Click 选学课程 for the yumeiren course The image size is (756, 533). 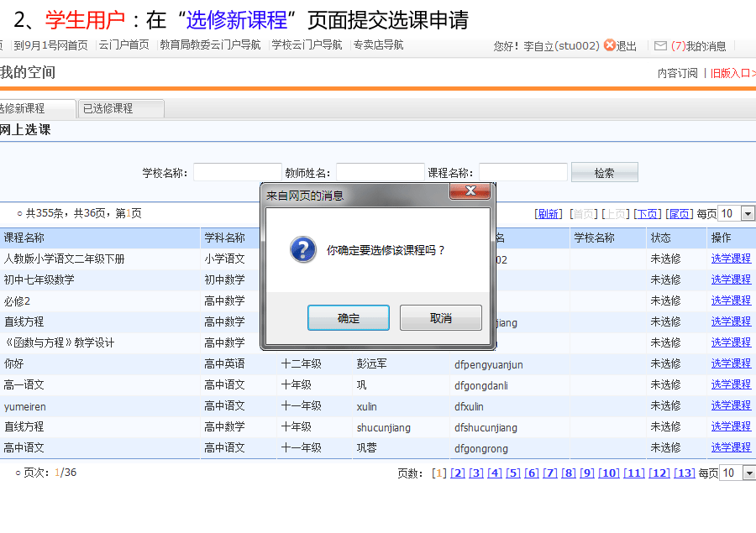pyautogui.click(x=731, y=405)
